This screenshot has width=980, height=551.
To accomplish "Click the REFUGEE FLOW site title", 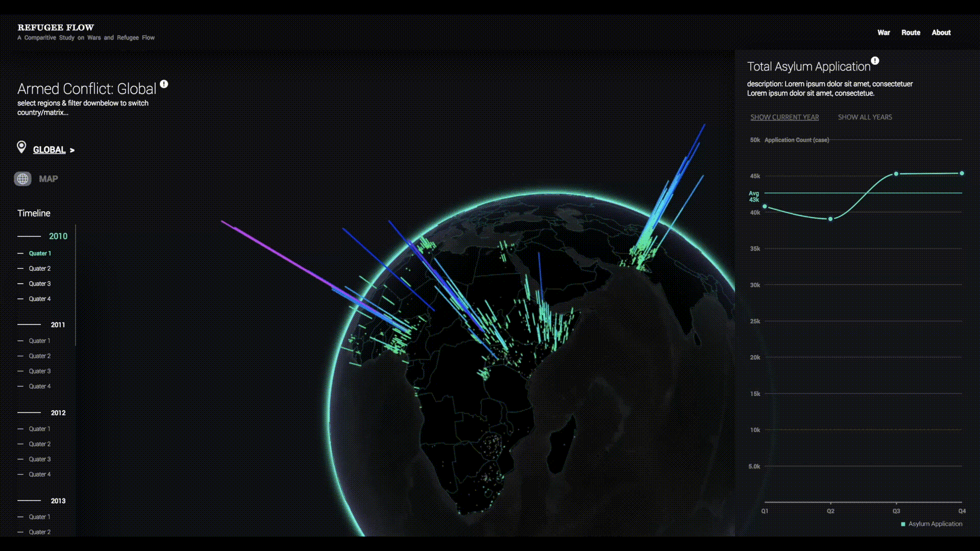I will pos(56,28).
